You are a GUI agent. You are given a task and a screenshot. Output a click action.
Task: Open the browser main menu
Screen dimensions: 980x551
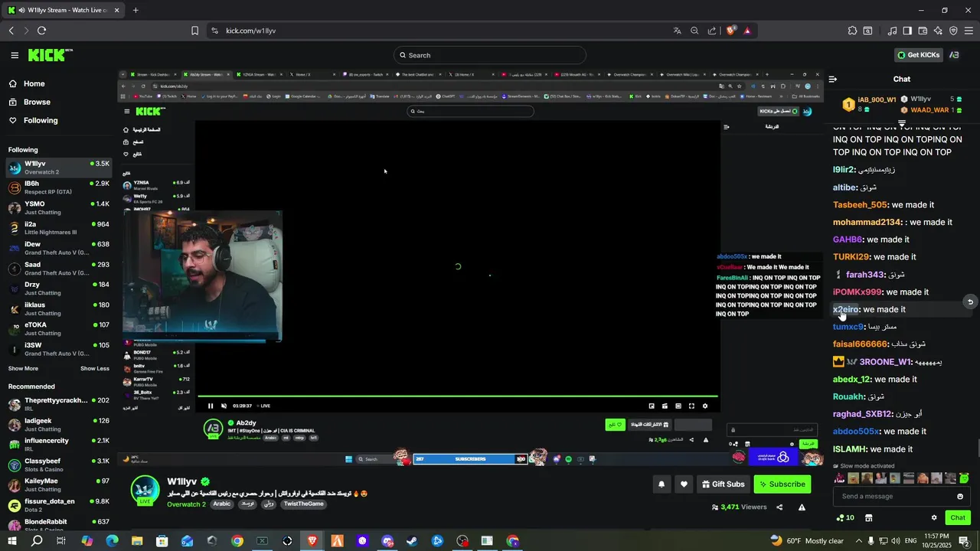click(969, 31)
